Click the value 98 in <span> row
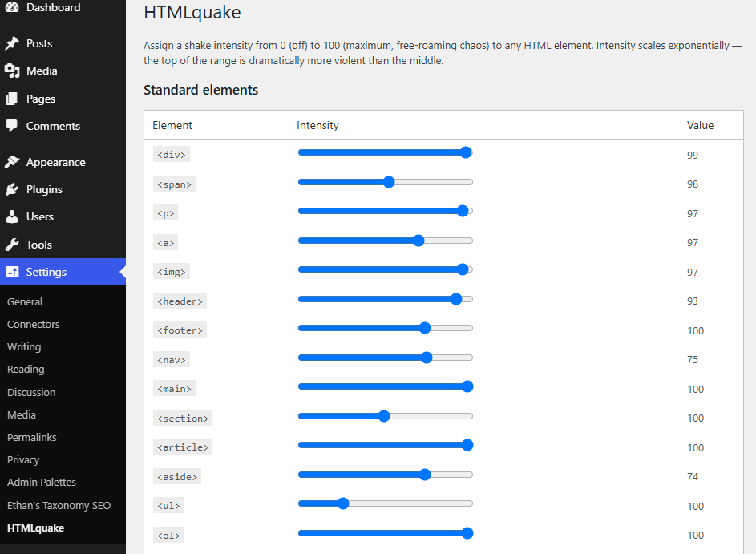Screen dimensions: 756x554 (693, 184)
